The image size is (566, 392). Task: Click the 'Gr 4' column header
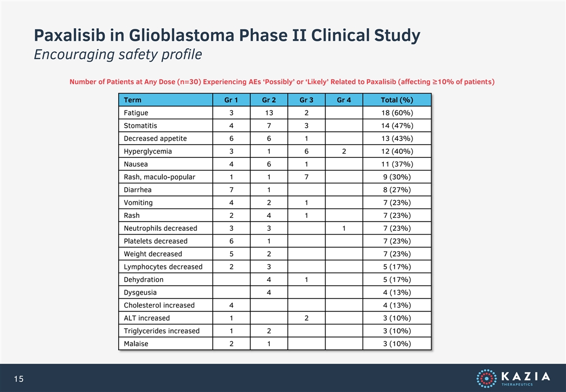point(343,100)
